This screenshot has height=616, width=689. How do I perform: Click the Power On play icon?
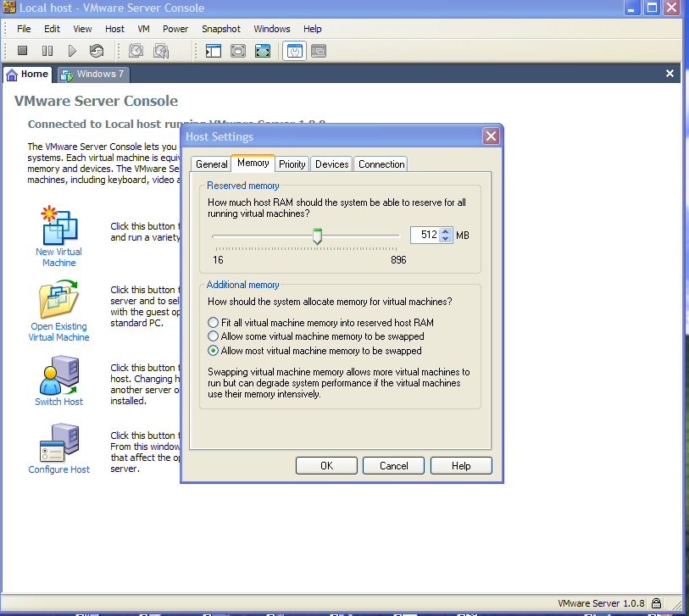72,51
